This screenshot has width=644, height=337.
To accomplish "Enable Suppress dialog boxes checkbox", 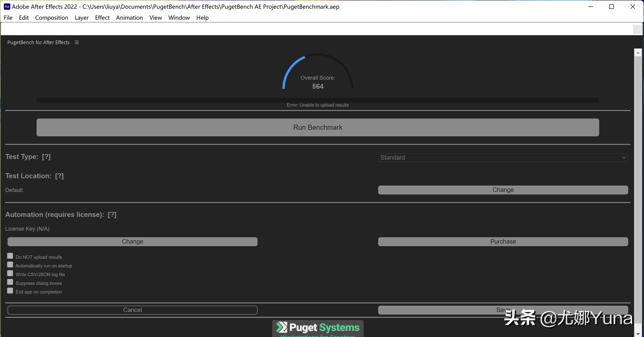I will (x=10, y=282).
